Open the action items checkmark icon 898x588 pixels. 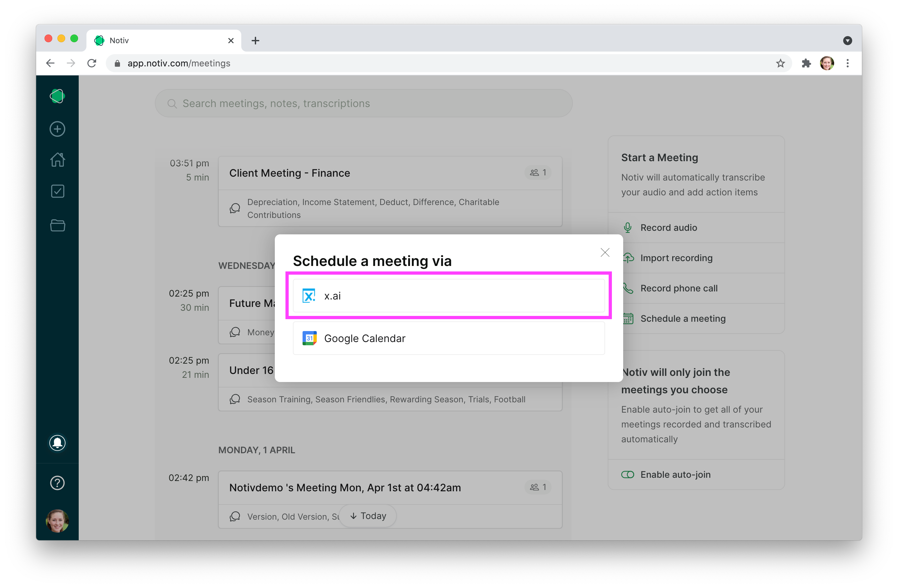(x=57, y=191)
